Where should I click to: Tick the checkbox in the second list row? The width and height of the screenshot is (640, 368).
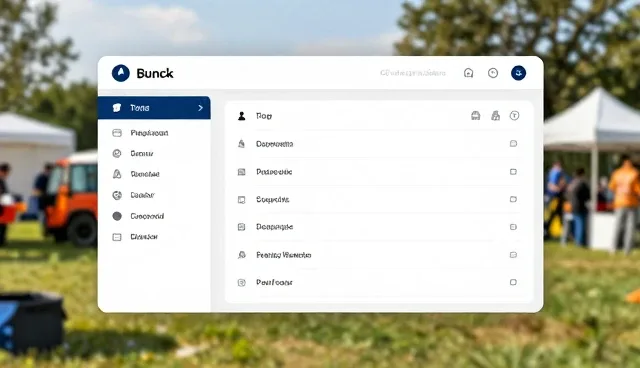[513, 144]
